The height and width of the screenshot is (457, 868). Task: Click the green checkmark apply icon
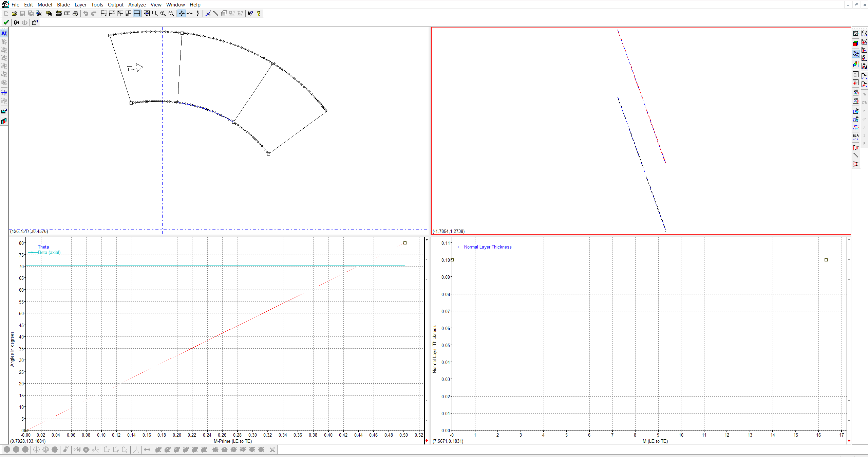click(x=6, y=22)
